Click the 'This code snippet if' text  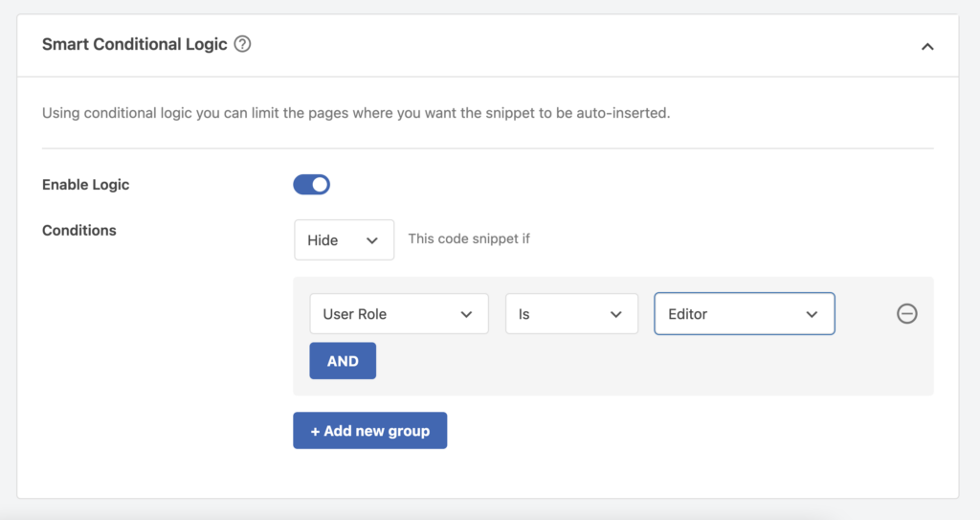click(469, 239)
